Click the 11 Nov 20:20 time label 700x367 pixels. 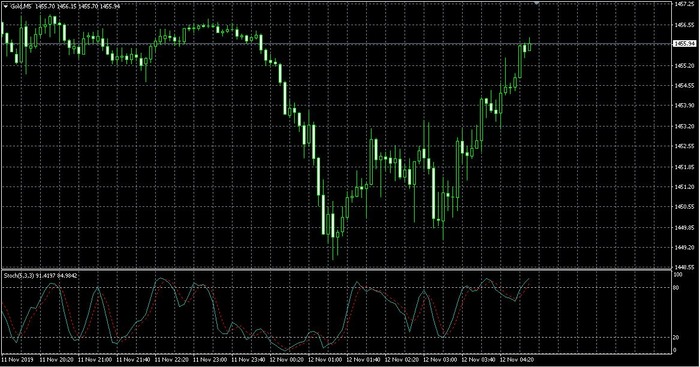(56, 359)
